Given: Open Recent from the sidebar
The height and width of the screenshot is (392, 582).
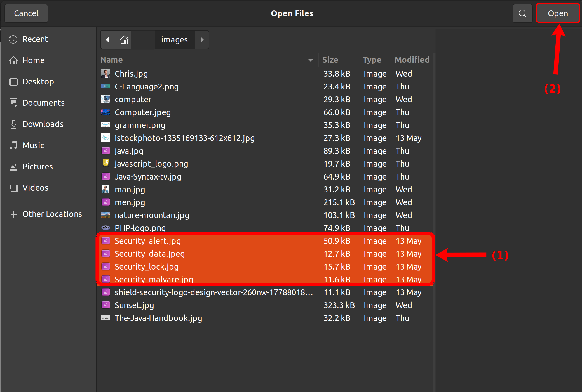Looking at the screenshot, I should pyautogui.click(x=35, y=39).
